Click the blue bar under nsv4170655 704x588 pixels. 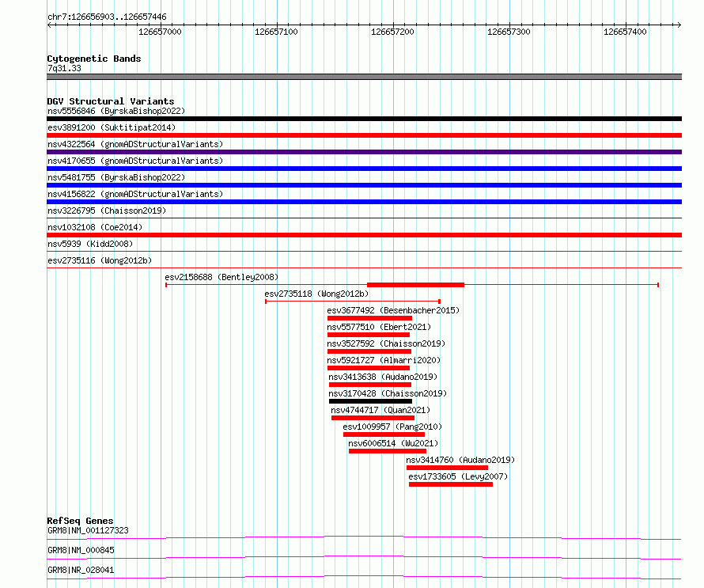coord(364,169)
